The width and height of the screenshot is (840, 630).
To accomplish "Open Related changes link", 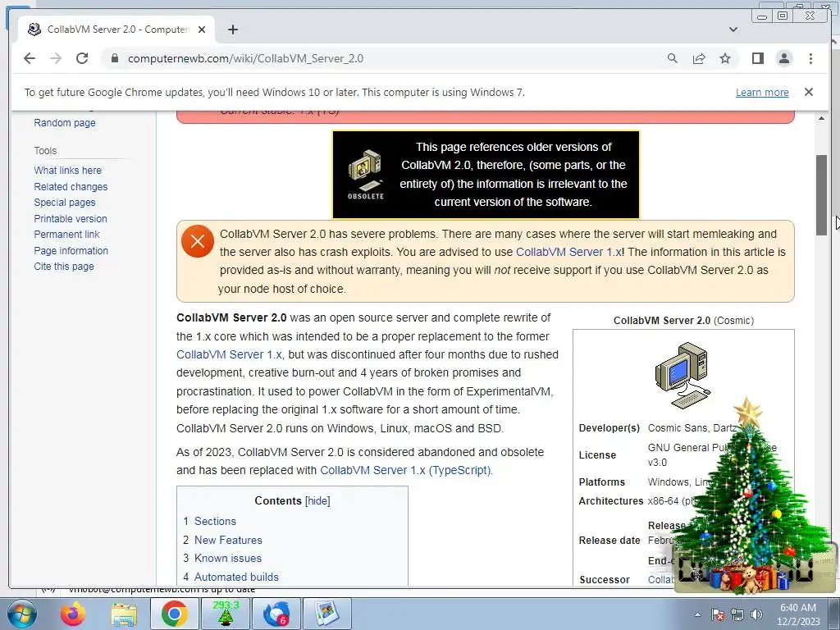I will click(71, 186).
